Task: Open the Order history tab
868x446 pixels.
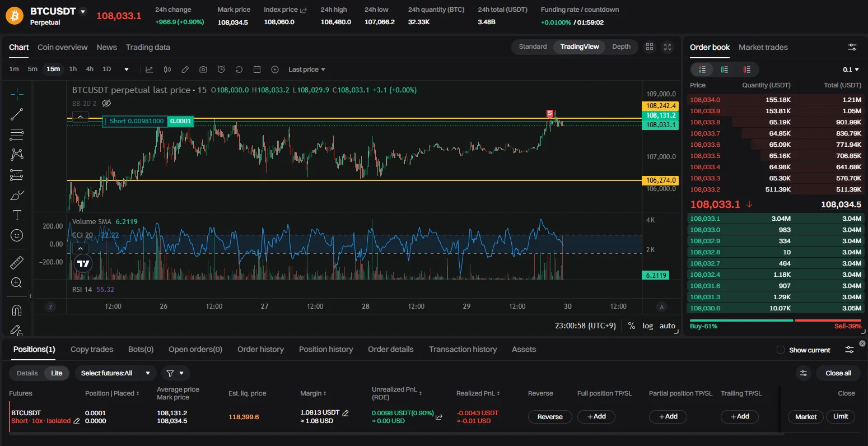Action: (x=260, y=350)
